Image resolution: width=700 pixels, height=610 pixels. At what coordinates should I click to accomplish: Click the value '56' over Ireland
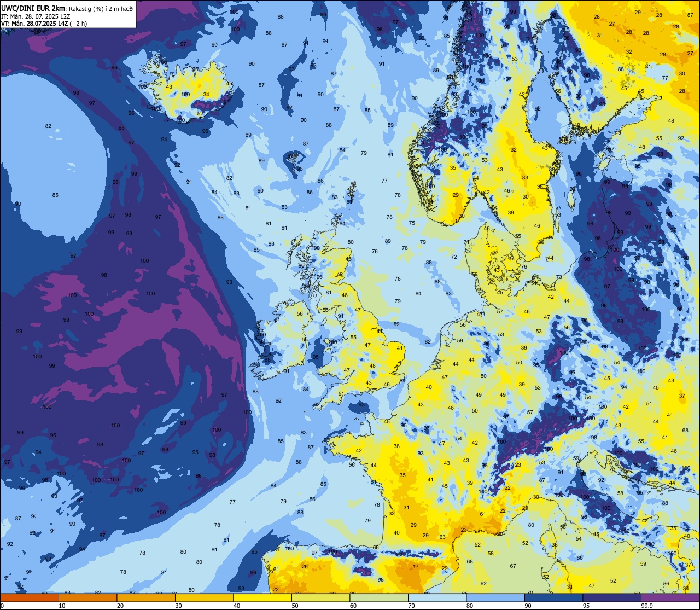(300, 314)
